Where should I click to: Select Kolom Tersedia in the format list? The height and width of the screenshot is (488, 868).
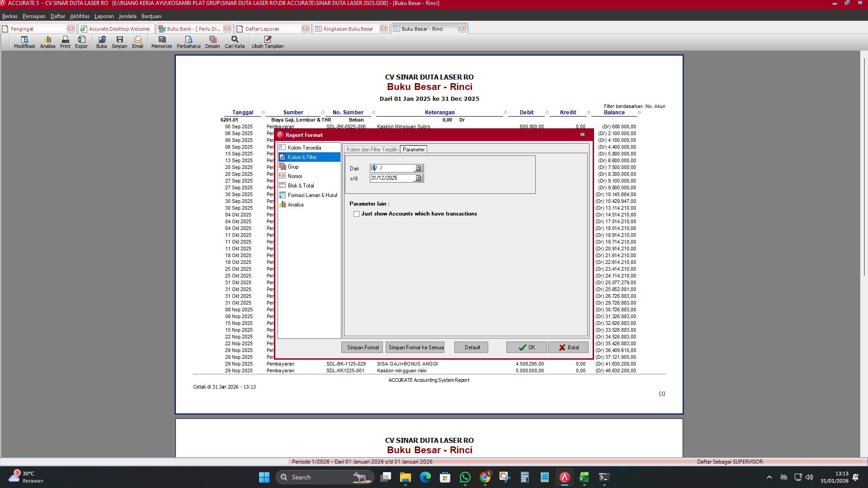pos(305,147)
